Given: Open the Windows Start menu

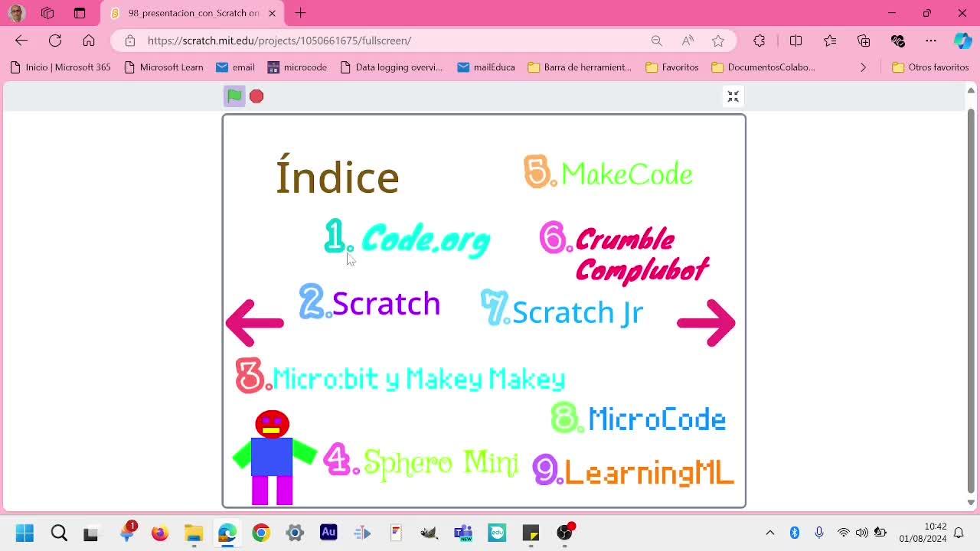Looking at the screenshot, I should (x=24, y=533).
